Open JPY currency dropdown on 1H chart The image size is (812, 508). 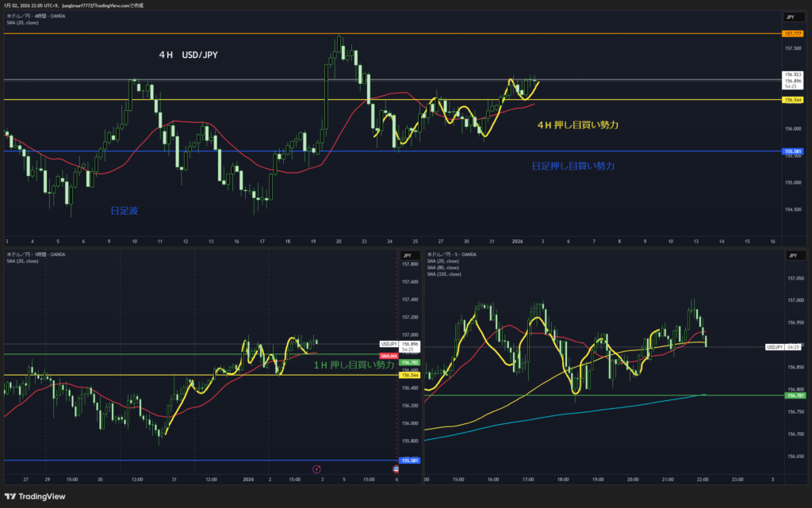(407, 255)
